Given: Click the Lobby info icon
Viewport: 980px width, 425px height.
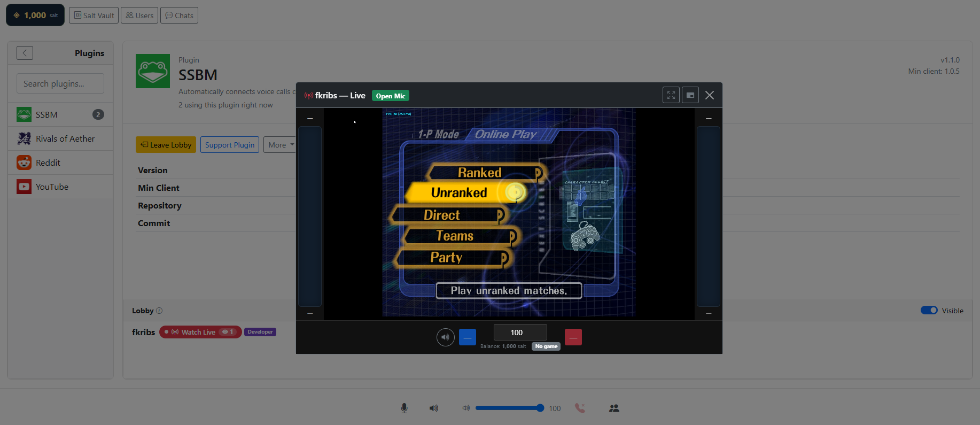Looking at the screenshot, I should (159, 311).
